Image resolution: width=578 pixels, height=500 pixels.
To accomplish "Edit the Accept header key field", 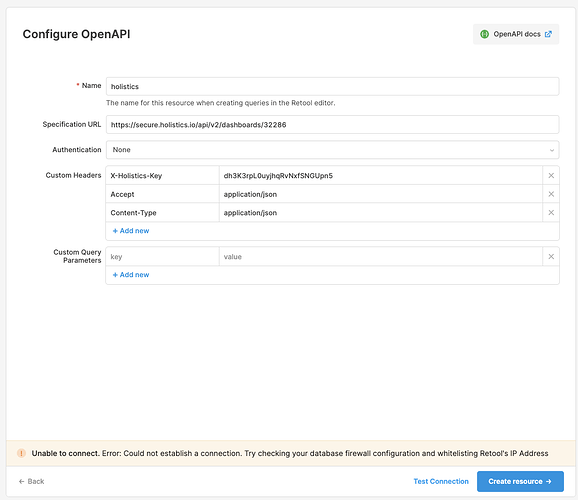I will (163, 194).
